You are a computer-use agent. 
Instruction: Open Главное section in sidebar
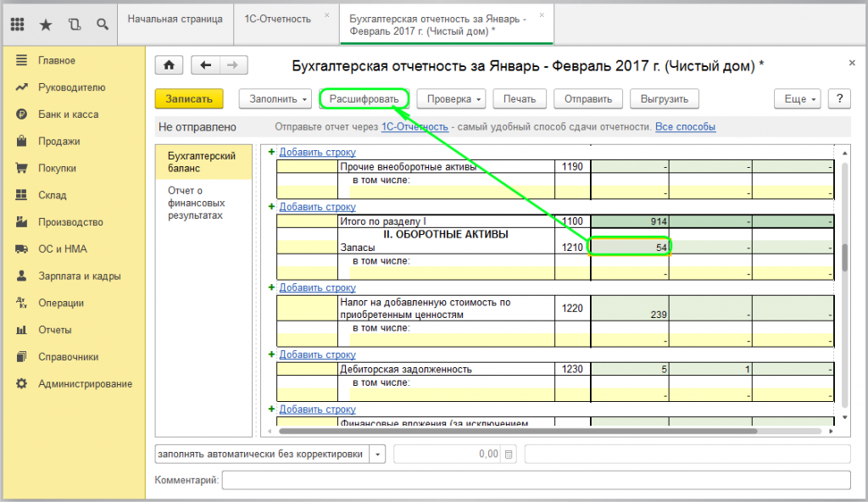tap(57, 60)
